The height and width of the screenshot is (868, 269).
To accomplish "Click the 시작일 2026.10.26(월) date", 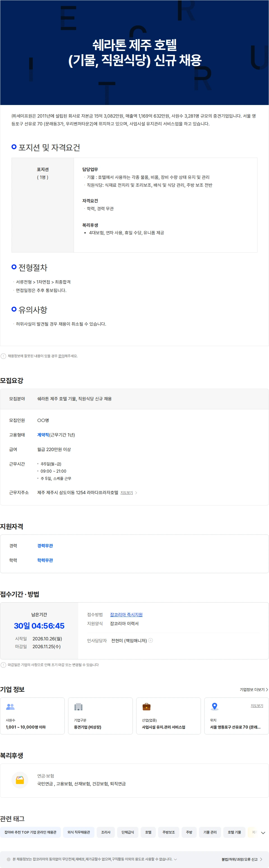I will [x=47, y=639].
